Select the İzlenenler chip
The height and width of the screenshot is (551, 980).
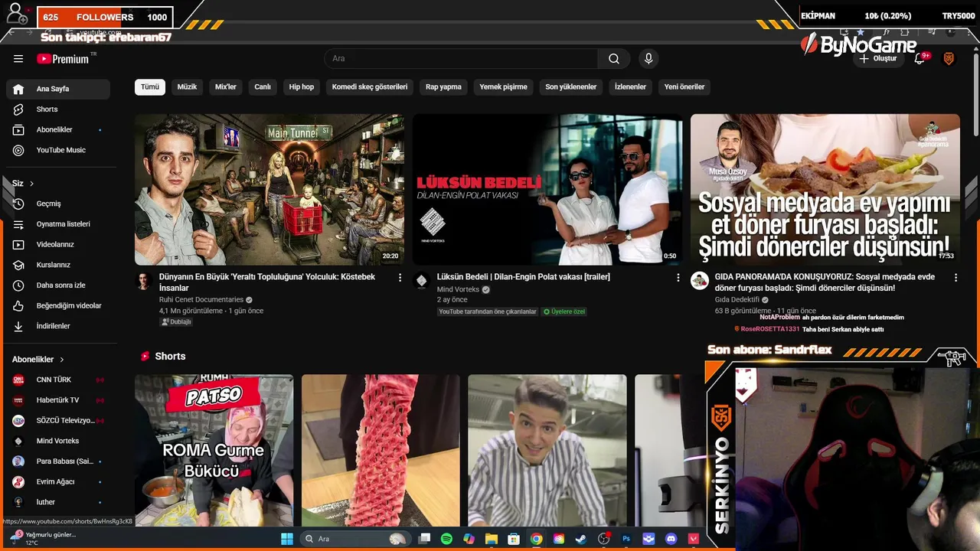630,87
